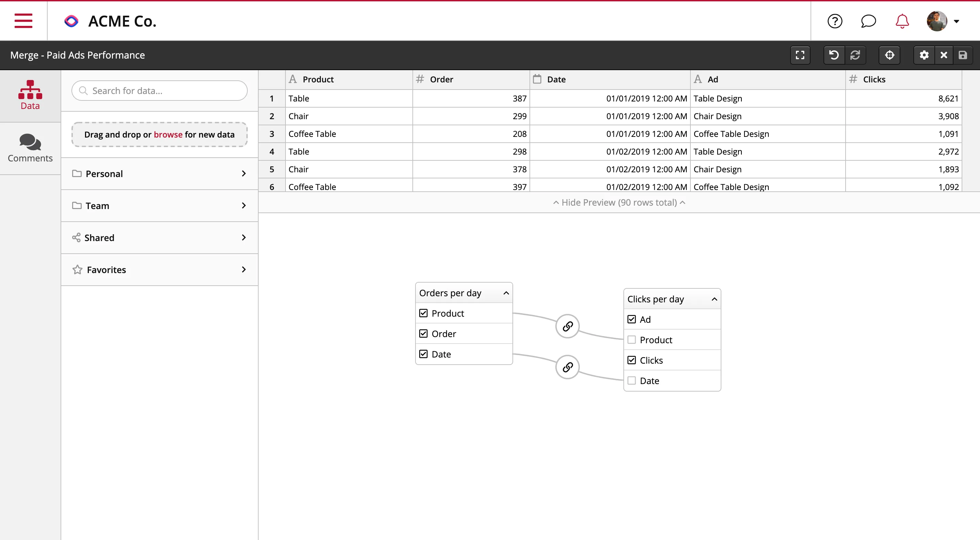Close the merge editor with X

pos(944,55)
